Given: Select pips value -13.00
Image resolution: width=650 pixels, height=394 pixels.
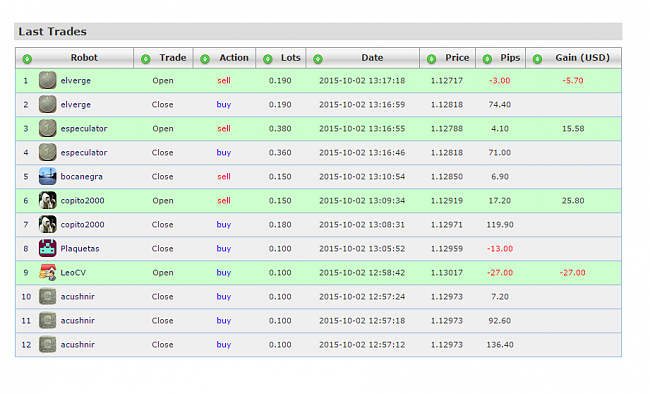Looking at the screenshot, I should point(500,248).
